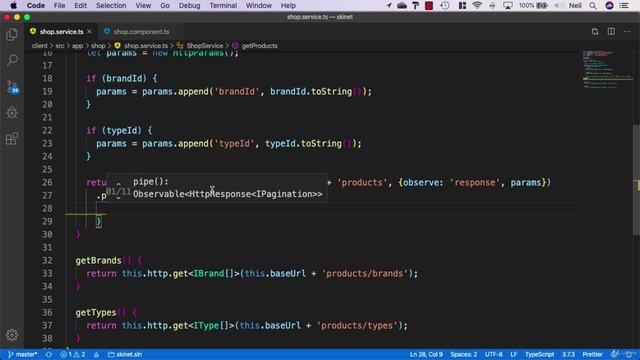Viewport: 640px width, 360px height.
Task: Click TypeScript version 3.7.3
Action: click(568, 354)
